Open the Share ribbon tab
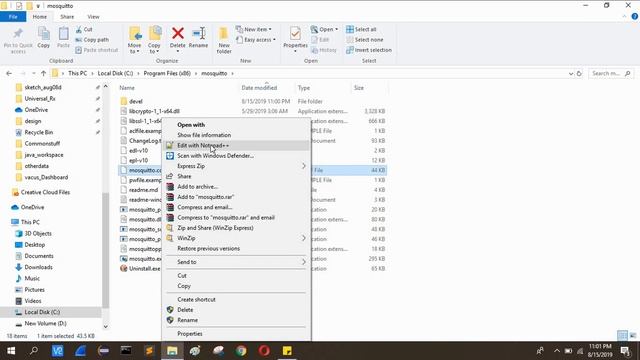Screen dimensions: 640x360 67,17
